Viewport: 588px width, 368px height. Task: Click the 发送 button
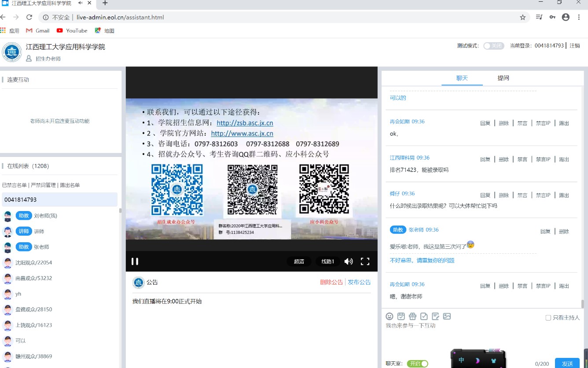point(567,363)
